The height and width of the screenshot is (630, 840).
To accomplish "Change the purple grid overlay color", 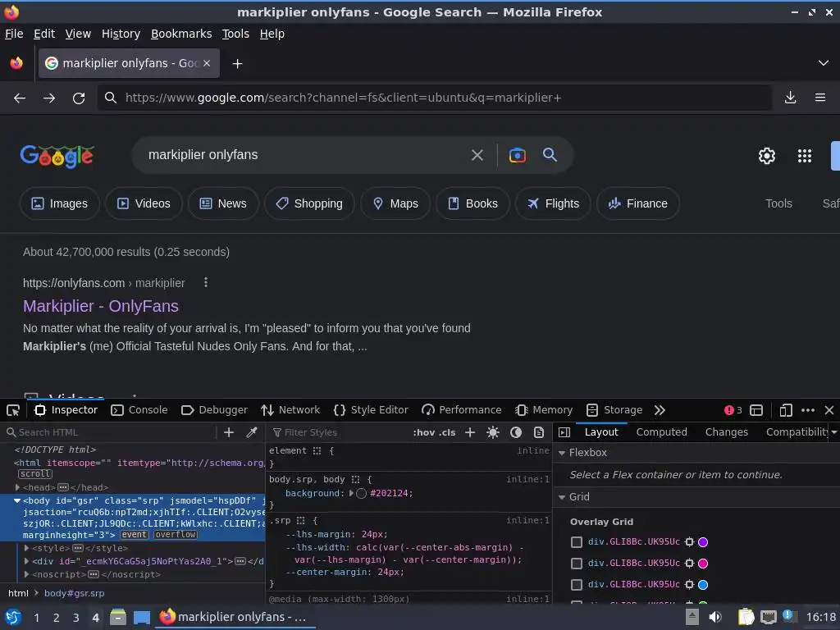I will pos(703,542).
